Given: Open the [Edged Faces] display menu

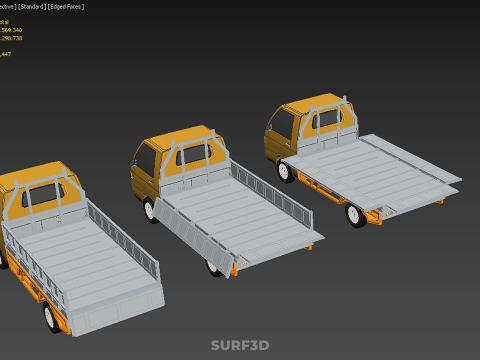Looking at the screenshot, I should 66,7.
